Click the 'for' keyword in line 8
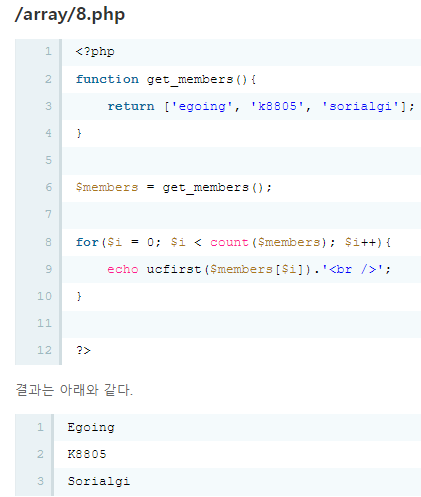Image resolution: width=421 pixels, height=497 pixels. (x=87, y=242)
